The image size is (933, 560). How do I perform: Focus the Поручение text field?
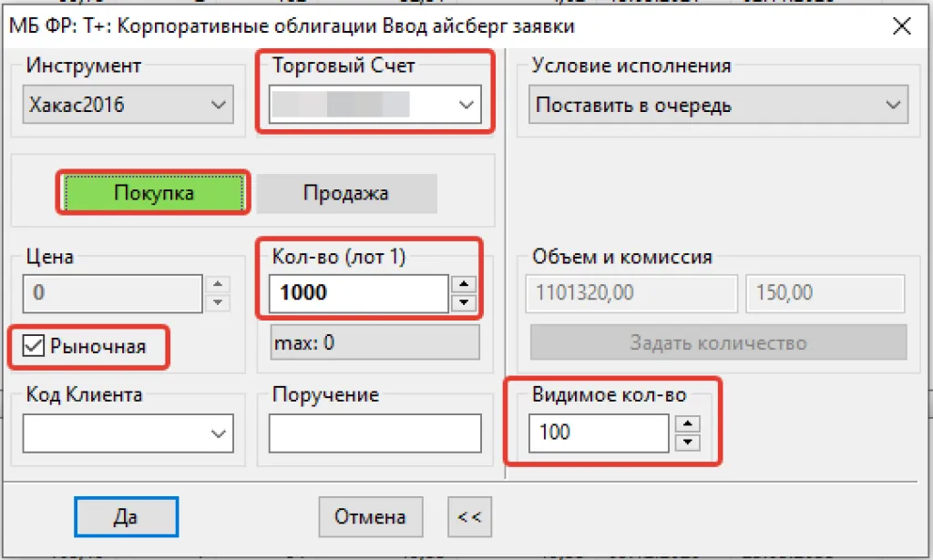tap(375, 433)
